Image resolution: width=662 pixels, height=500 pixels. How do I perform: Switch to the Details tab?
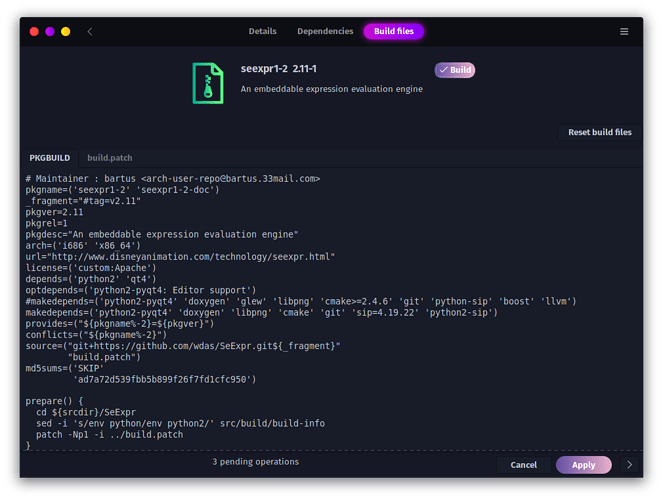point(262,31)
